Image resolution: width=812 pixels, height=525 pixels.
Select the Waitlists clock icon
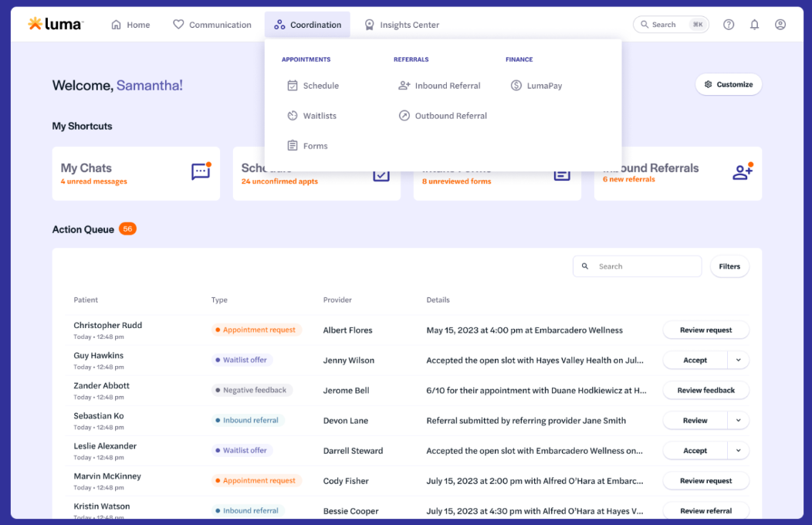click(x=292, y=115)
